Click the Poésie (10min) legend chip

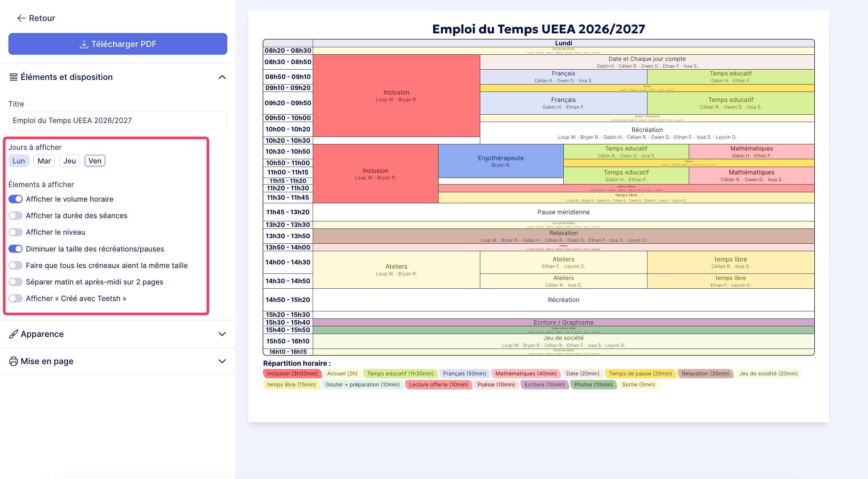tap(496, 384)
